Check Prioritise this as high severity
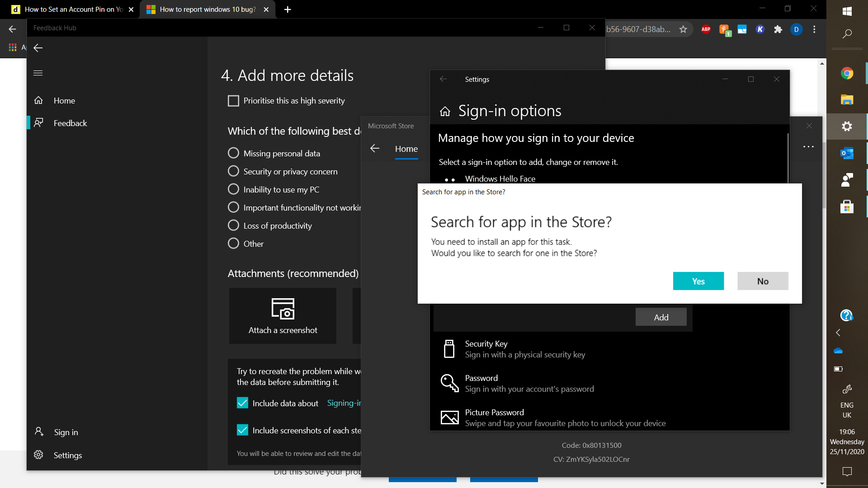This screenshot has width=868, height=488. point(233,101)
